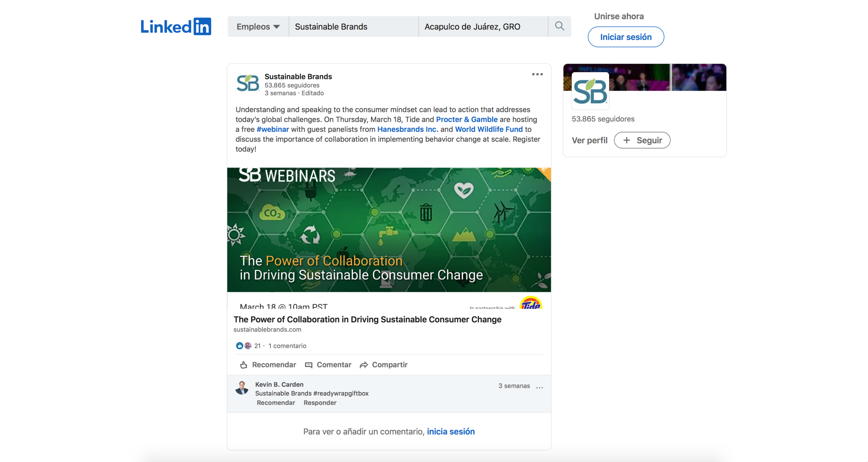Click the Sustainable Brands search field
868x462 pixels.
coord(353,27)
